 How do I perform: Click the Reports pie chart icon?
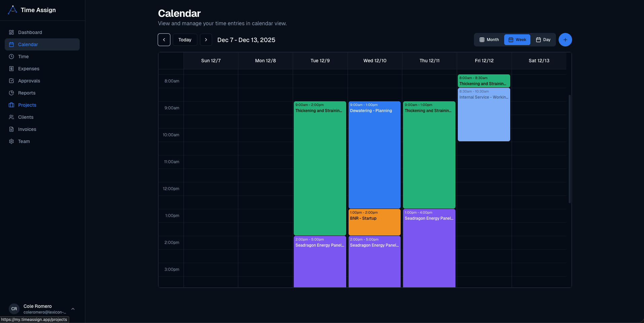pyautogui.click(x=11, y=93)
